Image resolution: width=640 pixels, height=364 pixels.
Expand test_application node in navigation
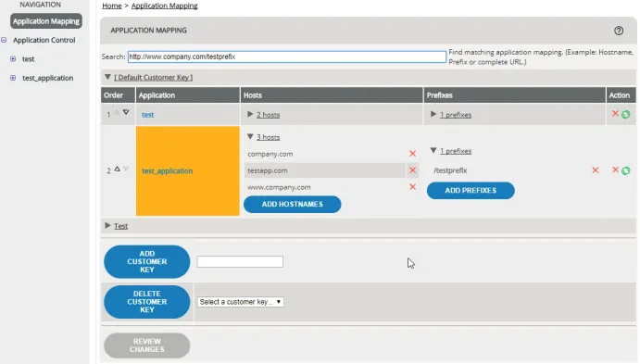point(13,78)
